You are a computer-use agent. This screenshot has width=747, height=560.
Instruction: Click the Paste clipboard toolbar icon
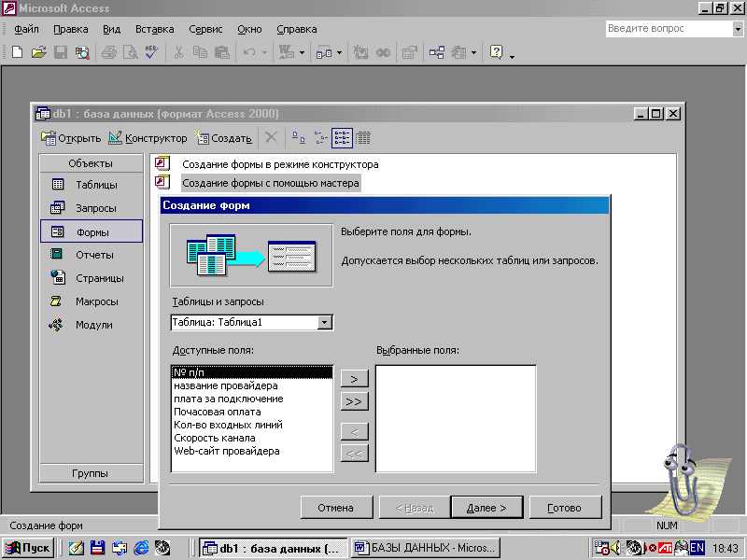(222, 52)
